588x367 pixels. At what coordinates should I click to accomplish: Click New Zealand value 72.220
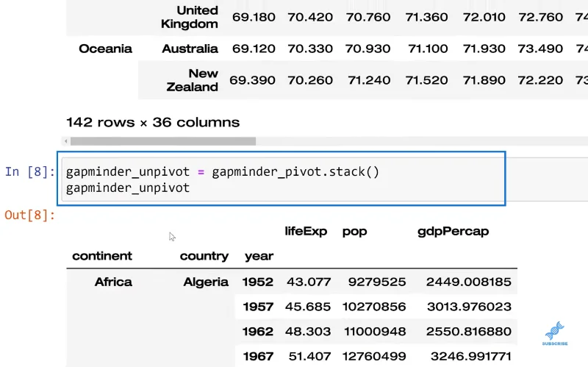point(540,80)
